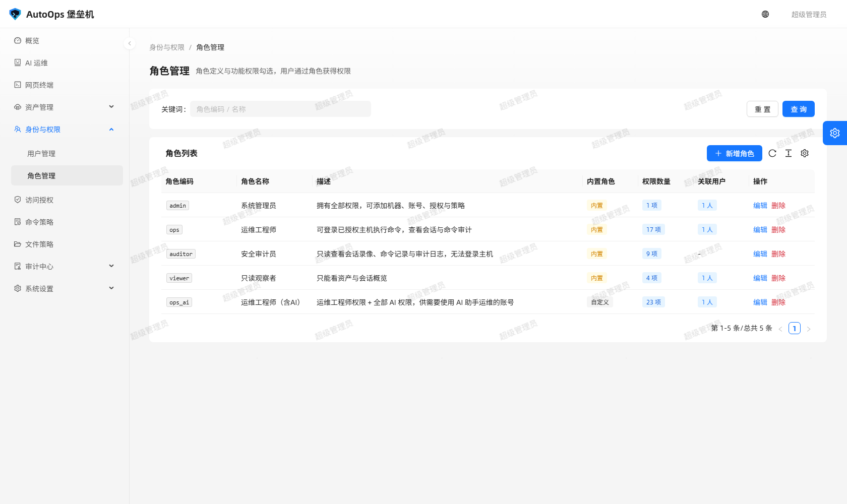The width and height of the screenshot is (847, 504).
Task: Click the AutoOps shield logo
Action: point(15,14)
